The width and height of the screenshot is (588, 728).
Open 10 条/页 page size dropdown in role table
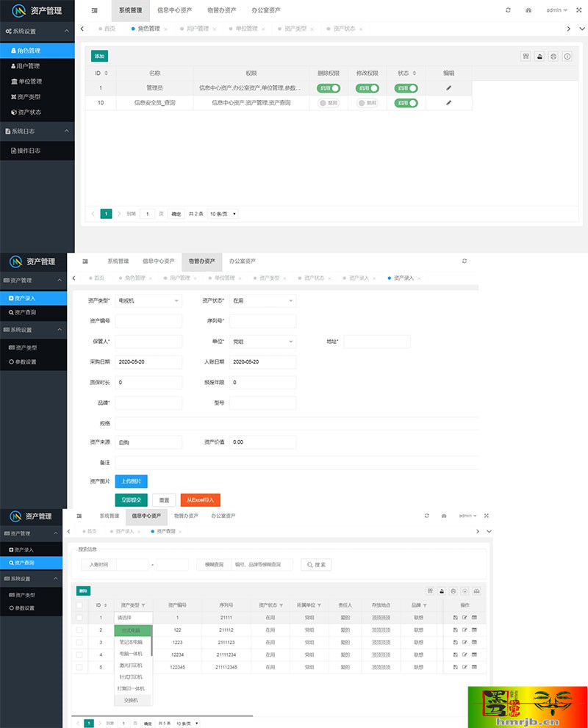(223, 214)
